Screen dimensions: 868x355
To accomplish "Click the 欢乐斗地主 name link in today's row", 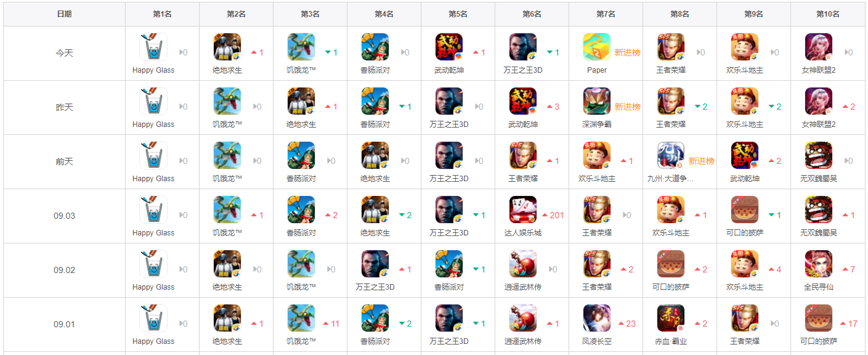I will 745,70.
